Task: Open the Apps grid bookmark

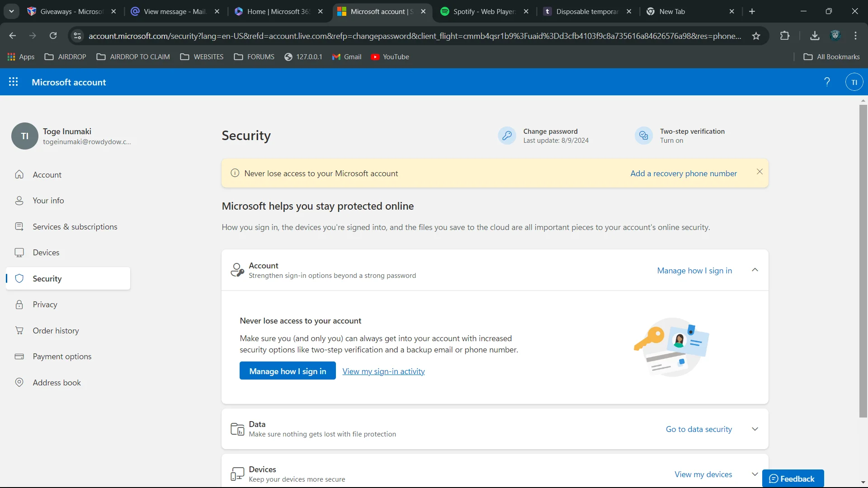Action: (21, 57)
